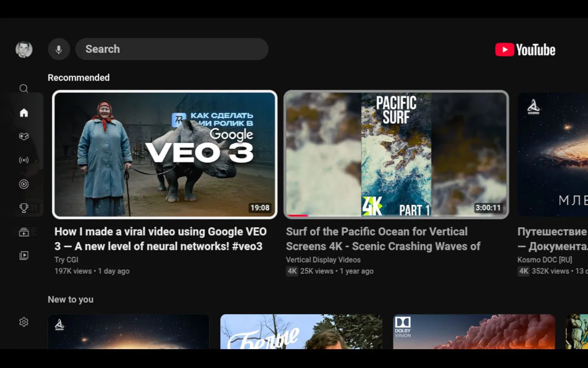Open the Dolby Vision thumbnail

[474, 332]
